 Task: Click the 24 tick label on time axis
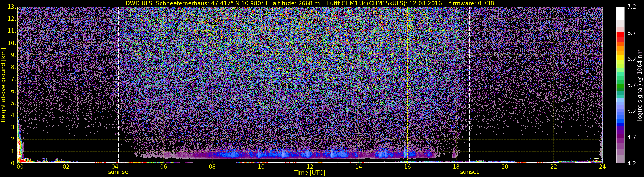(x=602, y=167)
